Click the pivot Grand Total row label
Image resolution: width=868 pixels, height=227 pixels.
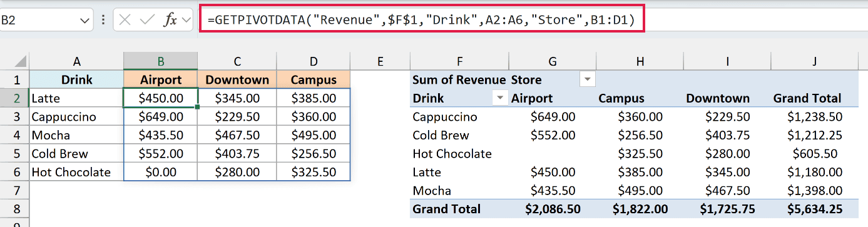click(459, 209)
